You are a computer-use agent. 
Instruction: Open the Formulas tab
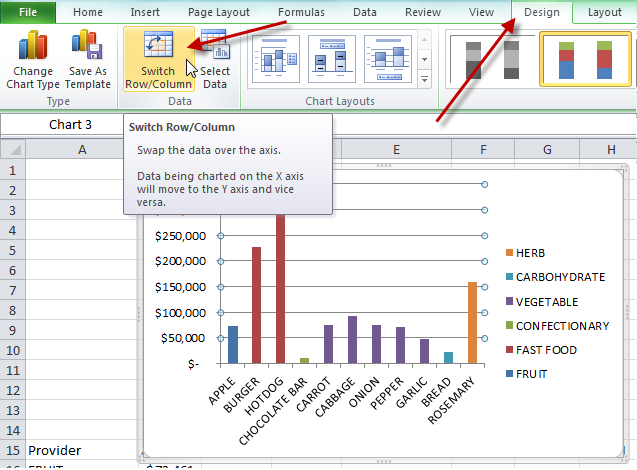pos(301,12)
